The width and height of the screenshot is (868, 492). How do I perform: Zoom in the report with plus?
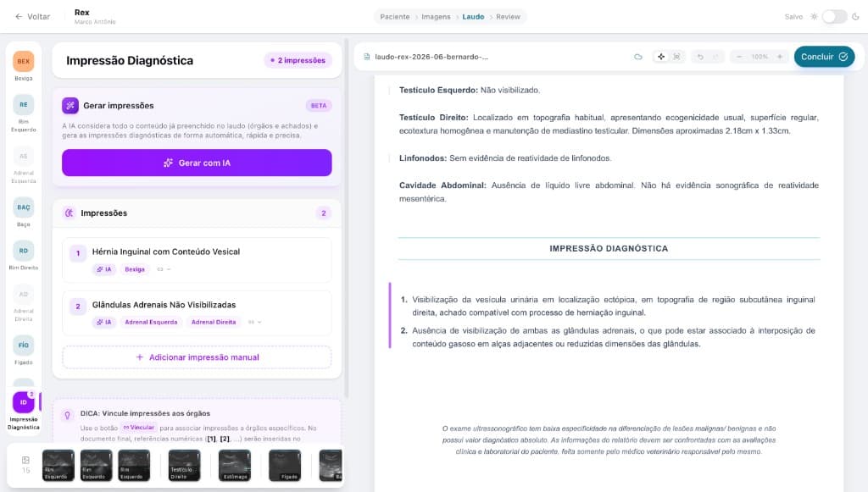coord(780,57)
